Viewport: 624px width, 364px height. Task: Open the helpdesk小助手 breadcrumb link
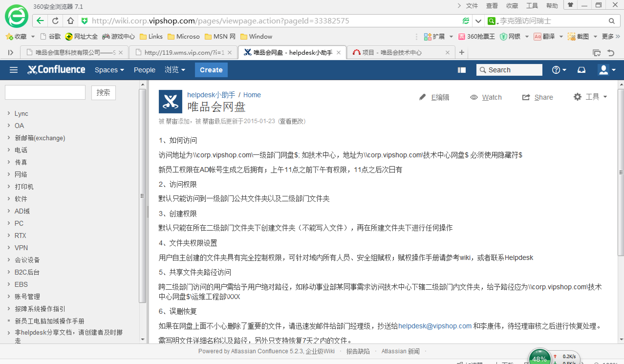[211, 95]
